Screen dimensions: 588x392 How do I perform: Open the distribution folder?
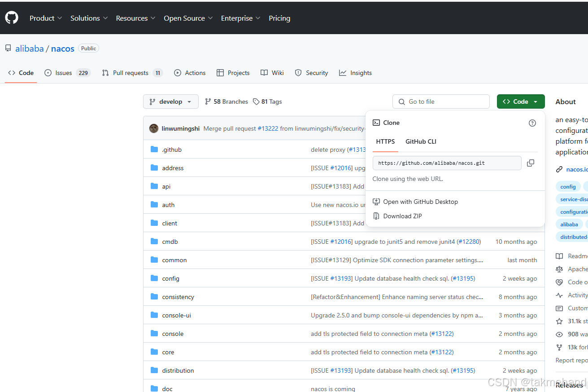point(178,370)
